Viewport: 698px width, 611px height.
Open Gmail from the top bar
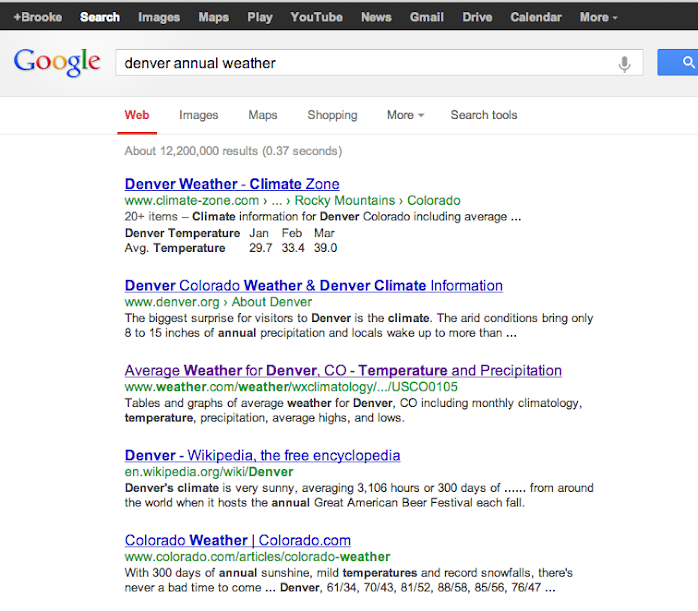point(426,17)
